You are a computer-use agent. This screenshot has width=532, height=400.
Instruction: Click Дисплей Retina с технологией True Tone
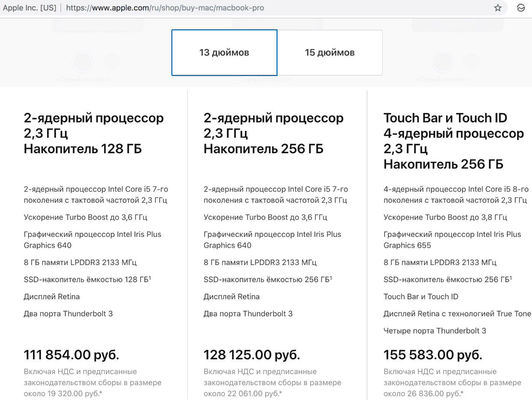coord(457,314)
